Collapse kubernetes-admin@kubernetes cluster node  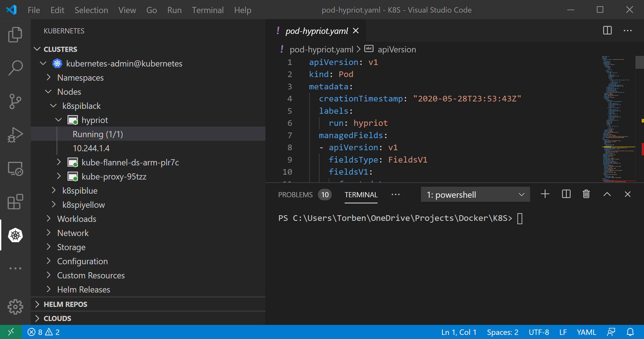pos(43,63)
